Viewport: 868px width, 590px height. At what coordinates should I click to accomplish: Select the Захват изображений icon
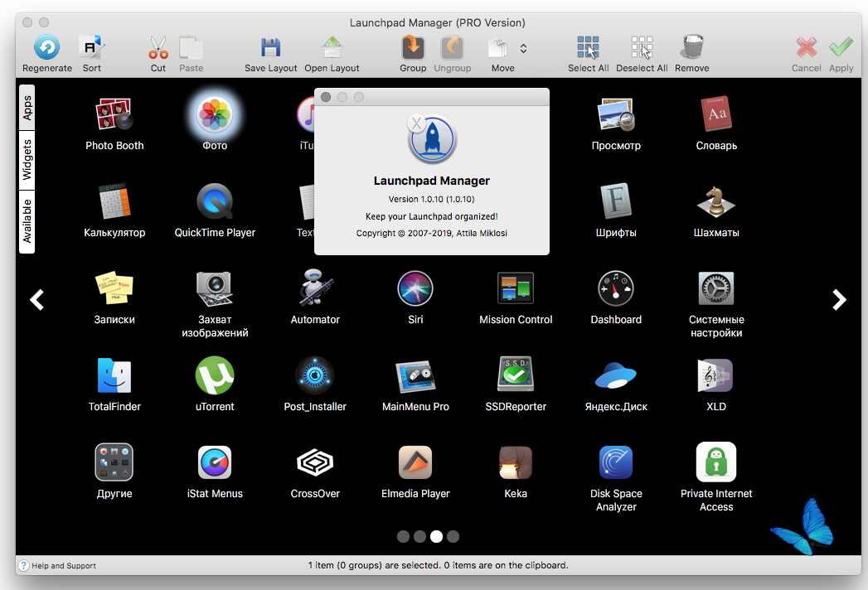215,288
